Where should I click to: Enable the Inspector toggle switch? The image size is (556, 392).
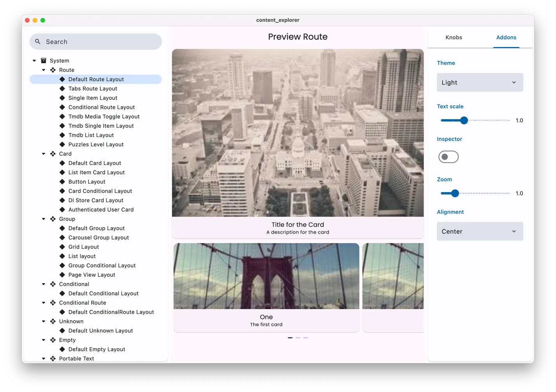tap(448, 157)
